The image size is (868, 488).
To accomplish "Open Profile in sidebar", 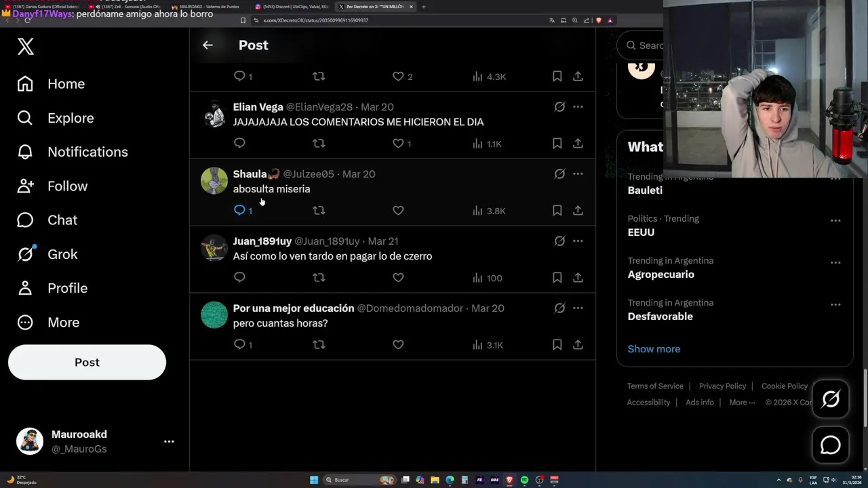I will (x=52, y=288).
